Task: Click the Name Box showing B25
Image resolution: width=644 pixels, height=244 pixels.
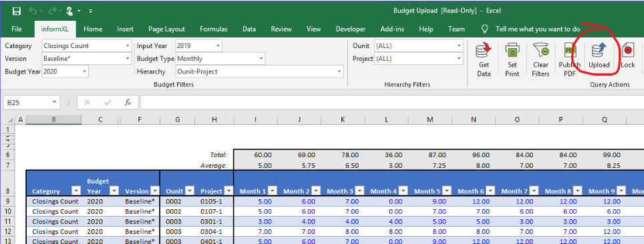Action: click(x=28, y=102)
